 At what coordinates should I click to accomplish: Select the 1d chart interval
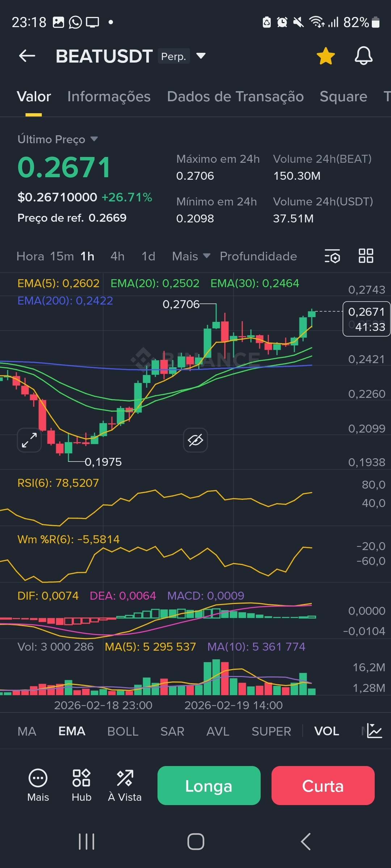pos(148,256)
